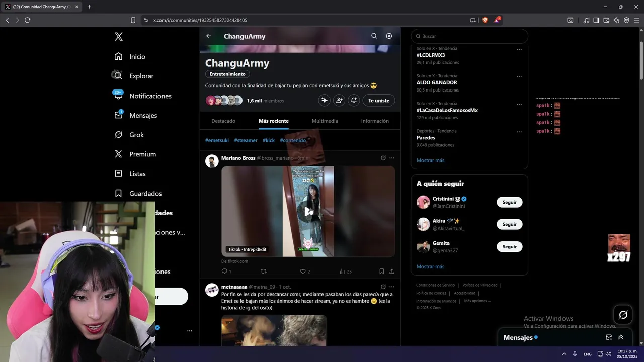Share the Mariano Bross post
This screenshot has width=644, height=362.
392,271
